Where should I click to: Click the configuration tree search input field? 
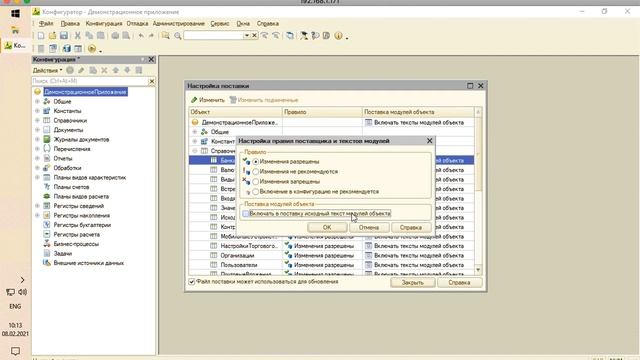point(90,81)
